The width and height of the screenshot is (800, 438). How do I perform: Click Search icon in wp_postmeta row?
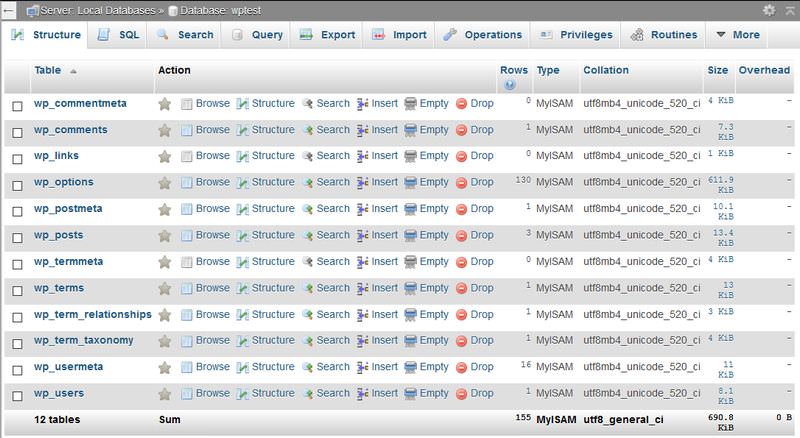pos(307,209)
